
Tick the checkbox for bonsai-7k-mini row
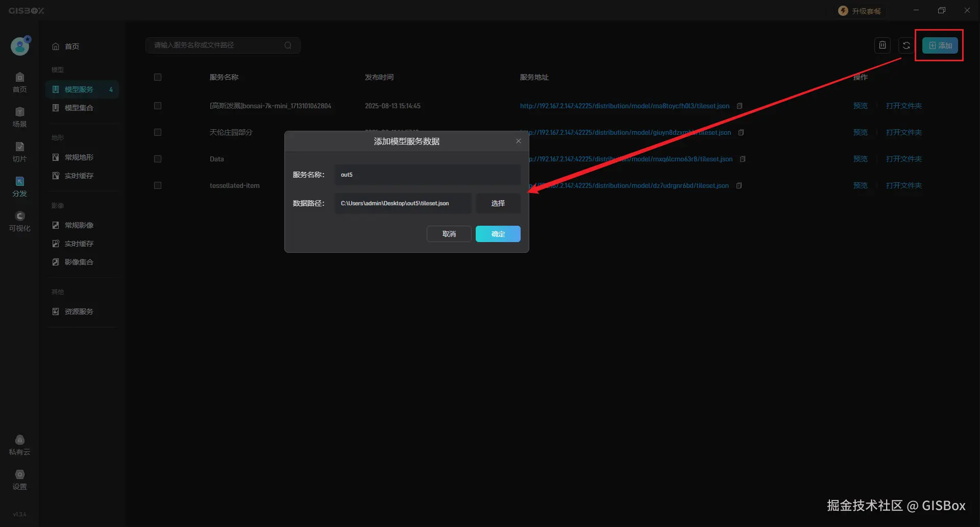(x=158, y=106)
